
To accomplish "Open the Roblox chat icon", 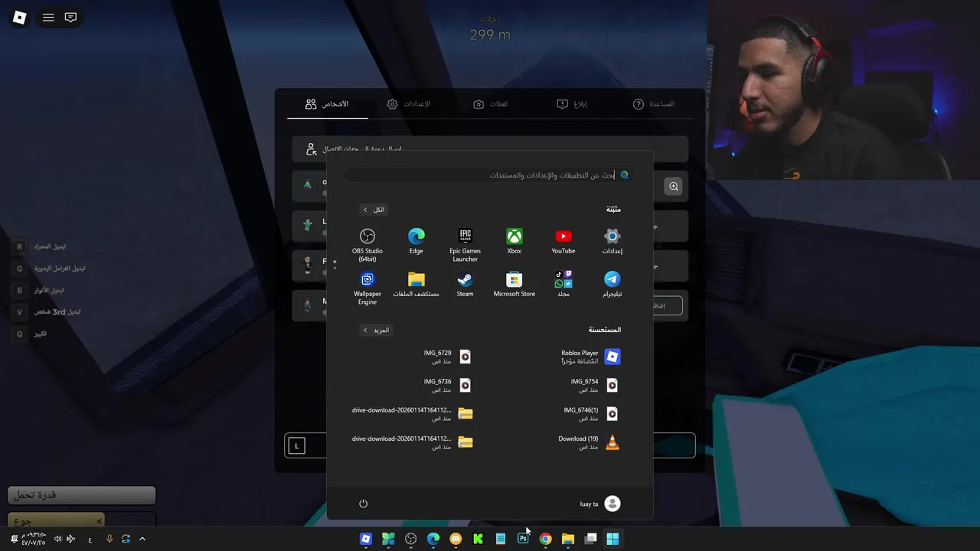I will click(x=70, y=18).
